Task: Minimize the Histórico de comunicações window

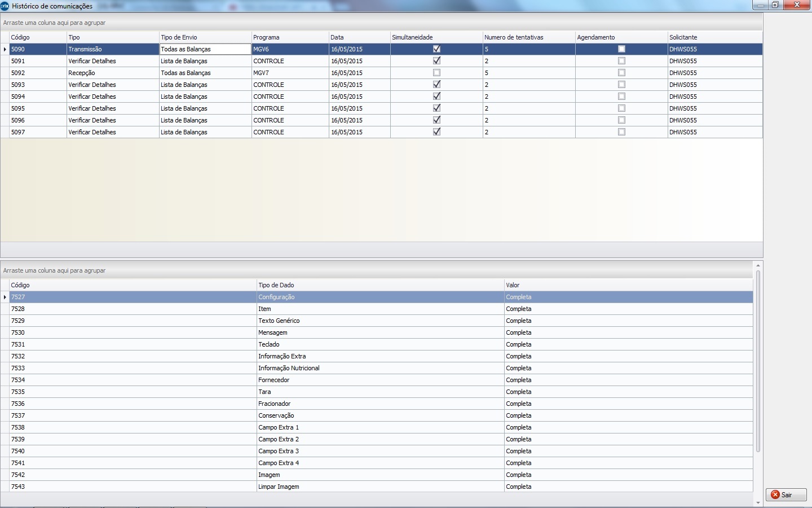Action: 760,5
